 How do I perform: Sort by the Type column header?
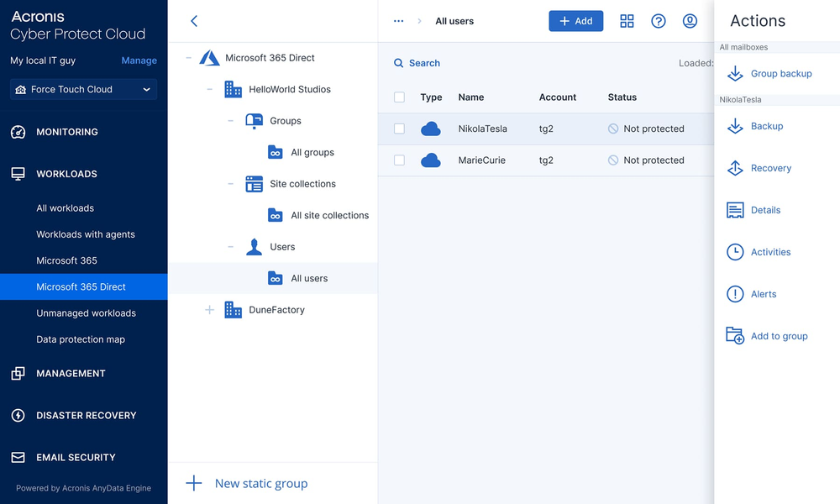[x=431, y=97]
